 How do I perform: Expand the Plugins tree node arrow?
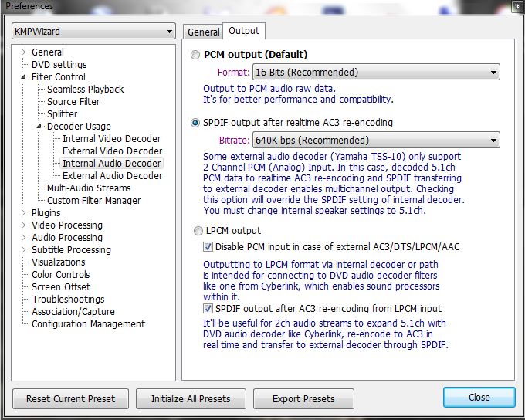[23, 212]
